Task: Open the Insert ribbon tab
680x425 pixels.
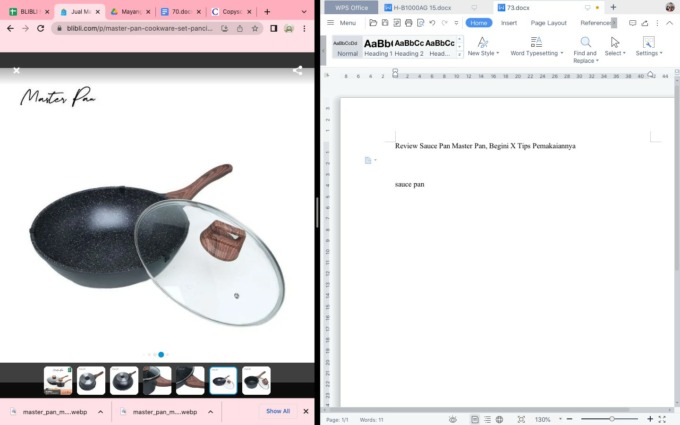Action: click(x=509, y=23)
